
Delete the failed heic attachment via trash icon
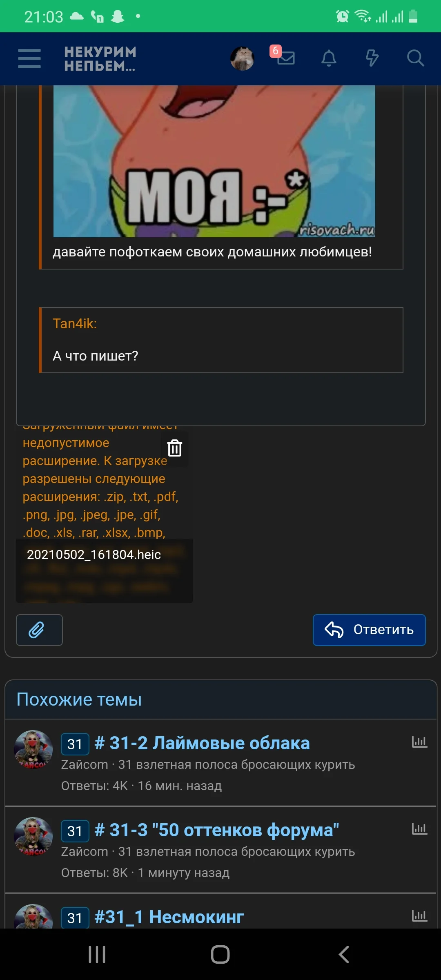point(175,448)
